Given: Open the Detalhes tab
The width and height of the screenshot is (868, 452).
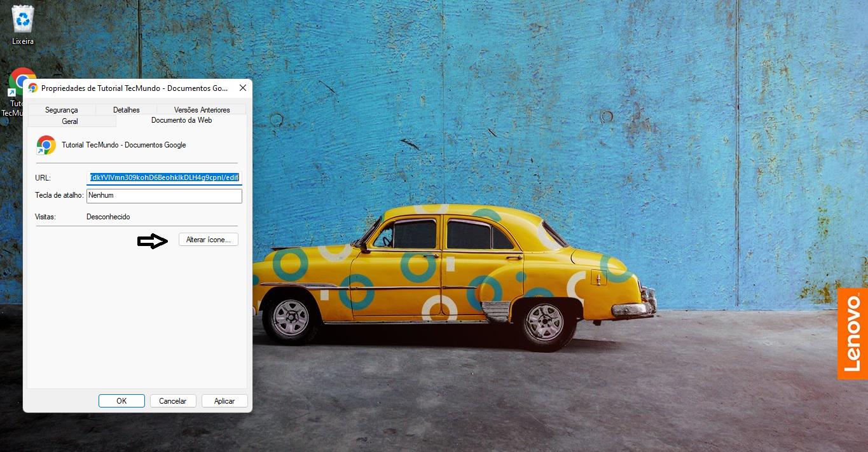Looking at the screenshot, I should point(126,110).
